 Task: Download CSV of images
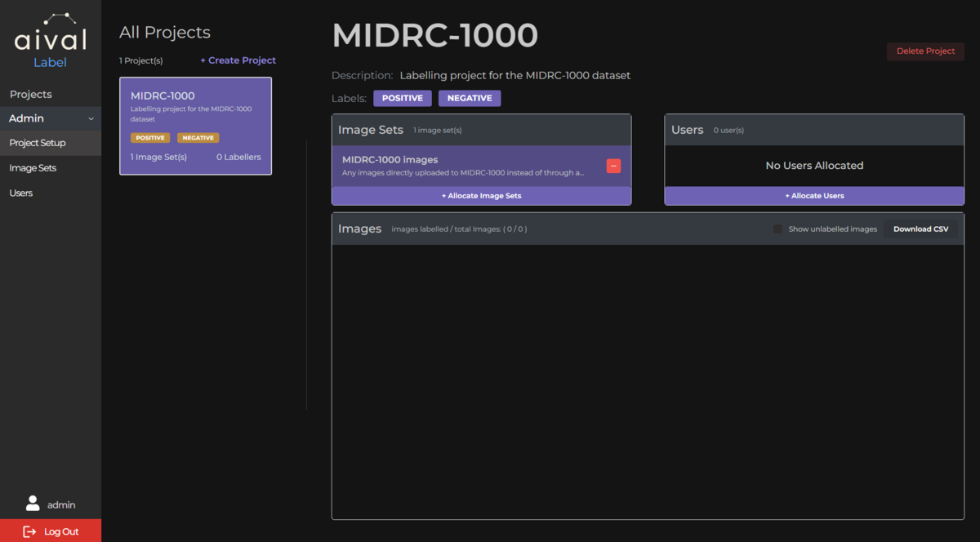[x=920, y=229]
